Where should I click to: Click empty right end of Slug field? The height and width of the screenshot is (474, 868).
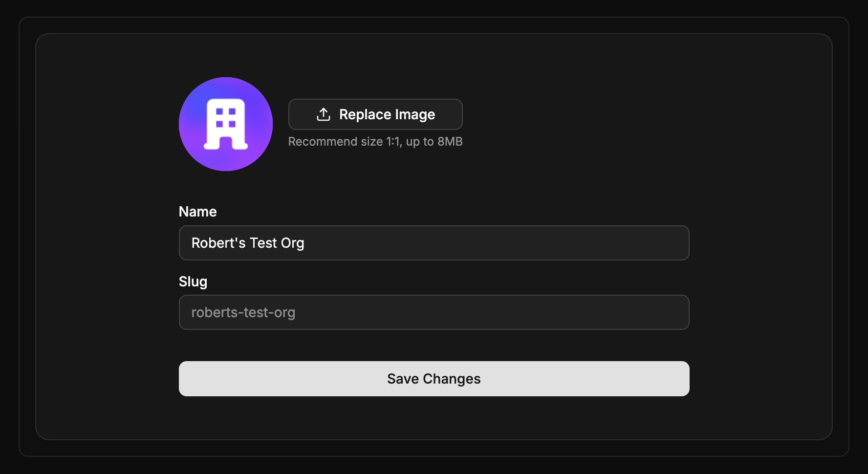635,312
